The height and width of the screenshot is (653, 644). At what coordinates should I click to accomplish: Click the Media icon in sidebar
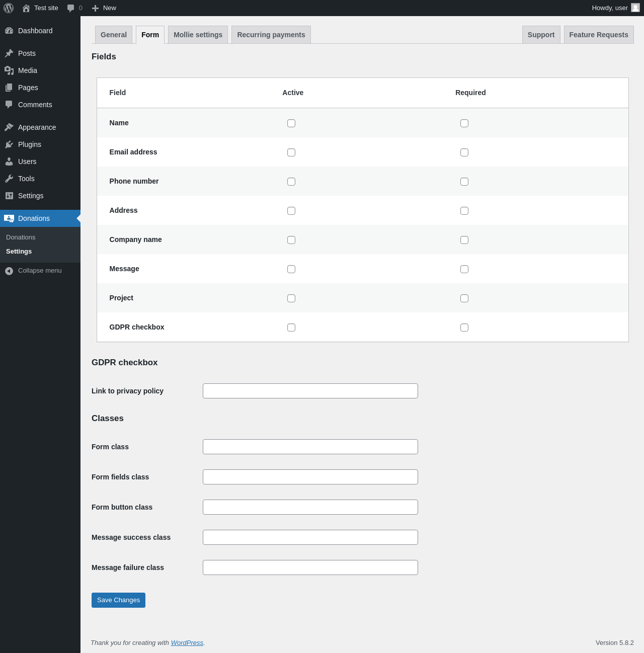(x=9, y=70)
